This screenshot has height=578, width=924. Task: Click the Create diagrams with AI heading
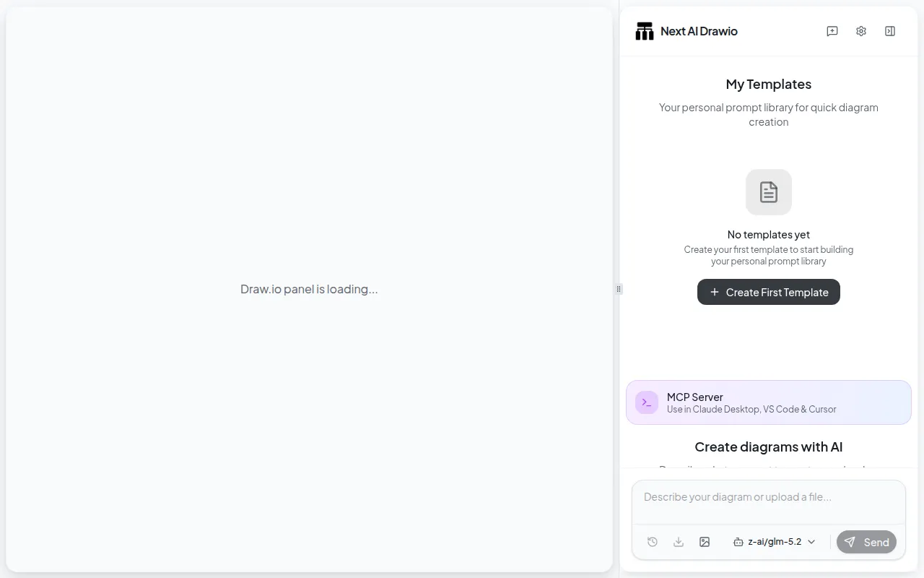point(769,447)
